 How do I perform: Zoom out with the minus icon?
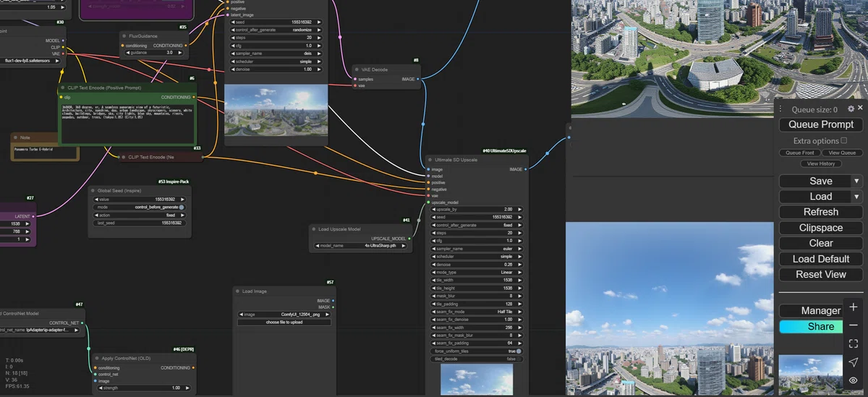[854, 325]
